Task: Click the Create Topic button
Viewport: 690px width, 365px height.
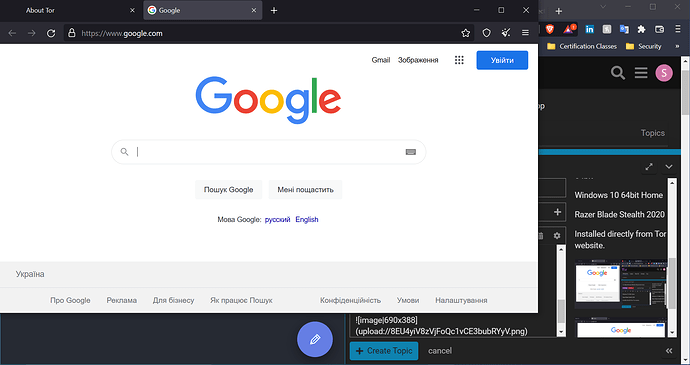Action: click(x=384, y=350)
